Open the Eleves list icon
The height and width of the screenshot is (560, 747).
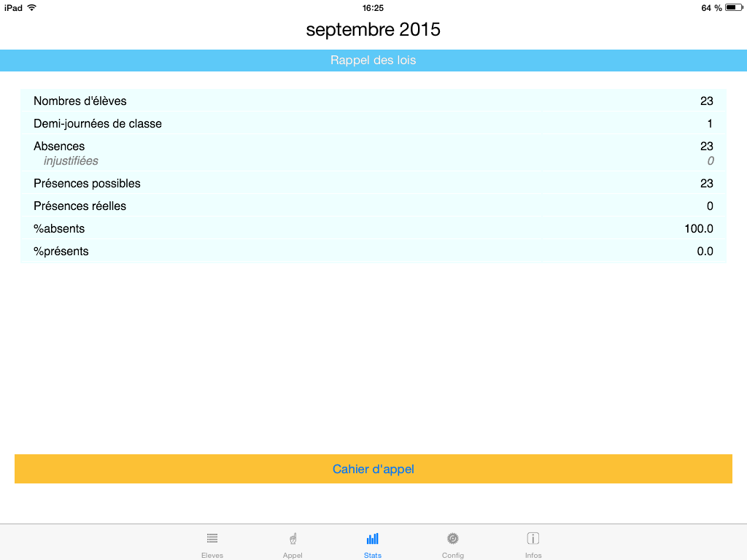point(212,540)
